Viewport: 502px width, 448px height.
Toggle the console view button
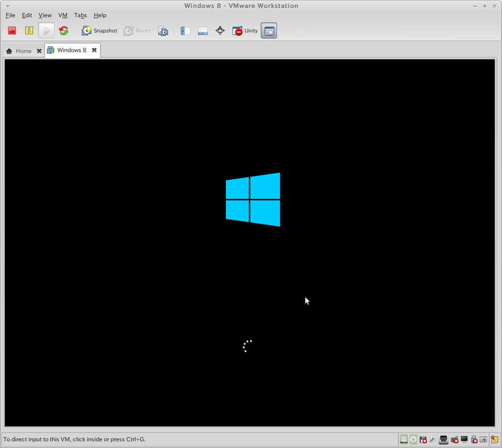pos(269,31)
